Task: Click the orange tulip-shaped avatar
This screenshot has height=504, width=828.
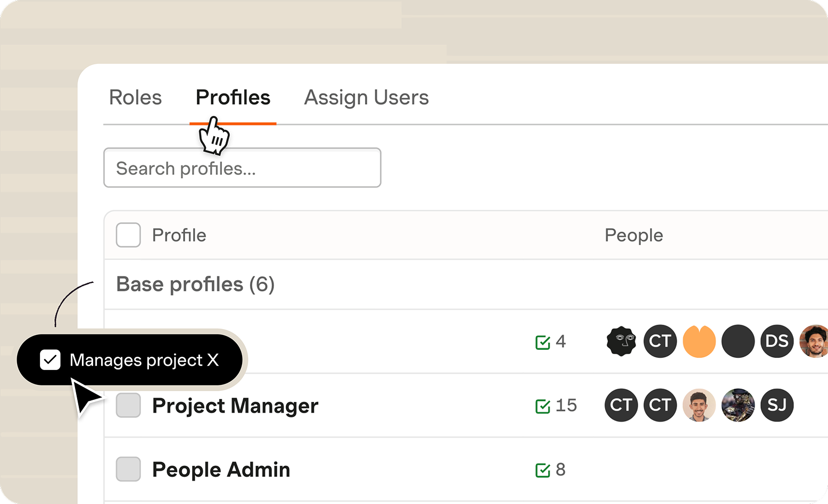Action: 699,341
